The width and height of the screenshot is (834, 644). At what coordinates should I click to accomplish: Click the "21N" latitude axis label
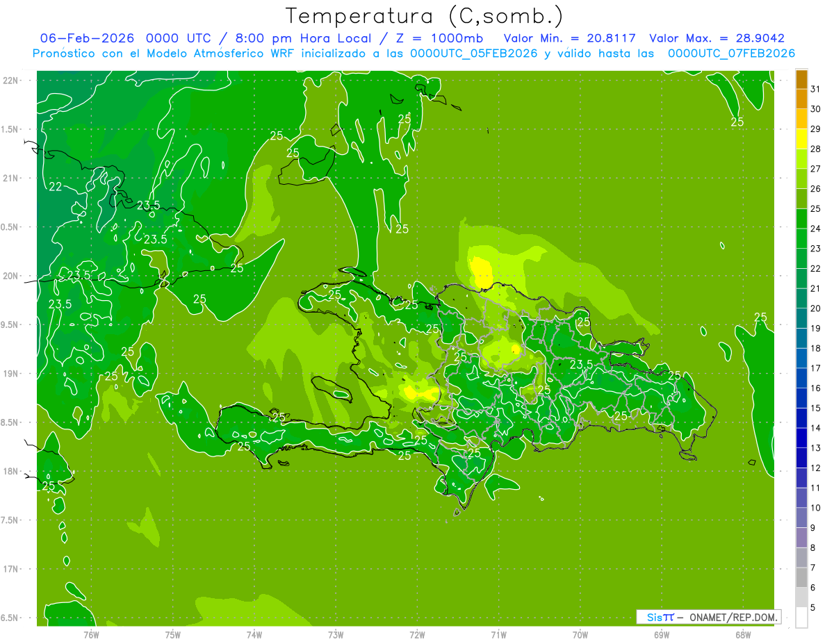(x=10, y=179)
